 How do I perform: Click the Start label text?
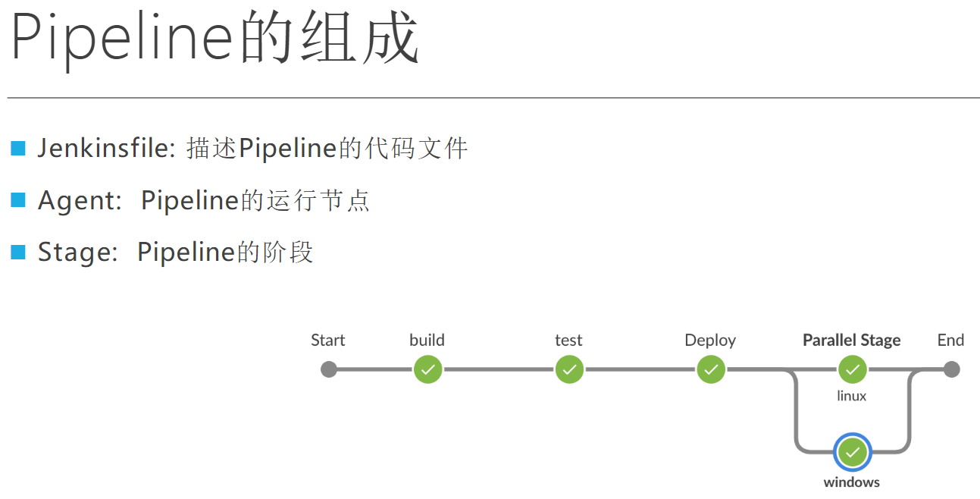[328, 340]
